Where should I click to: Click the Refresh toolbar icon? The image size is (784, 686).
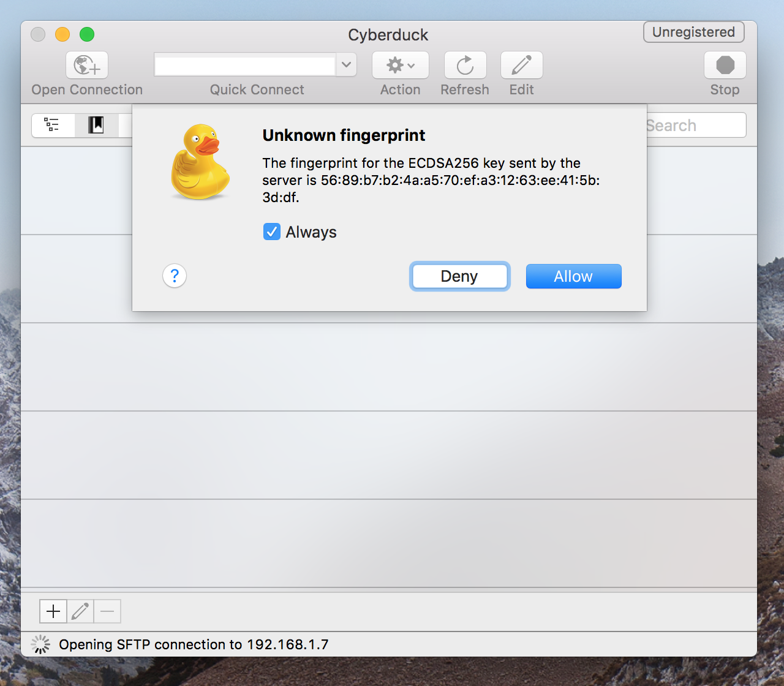click(x=466, y=65)
